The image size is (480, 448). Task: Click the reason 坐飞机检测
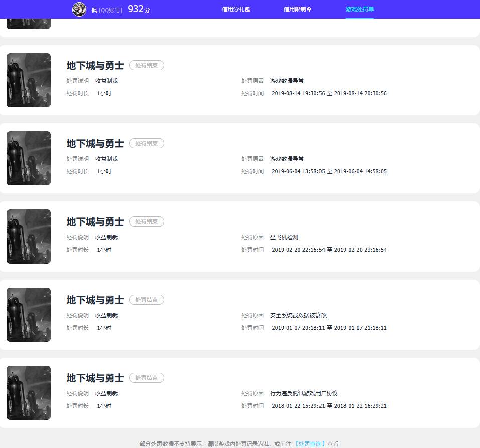tap(284, 237)
